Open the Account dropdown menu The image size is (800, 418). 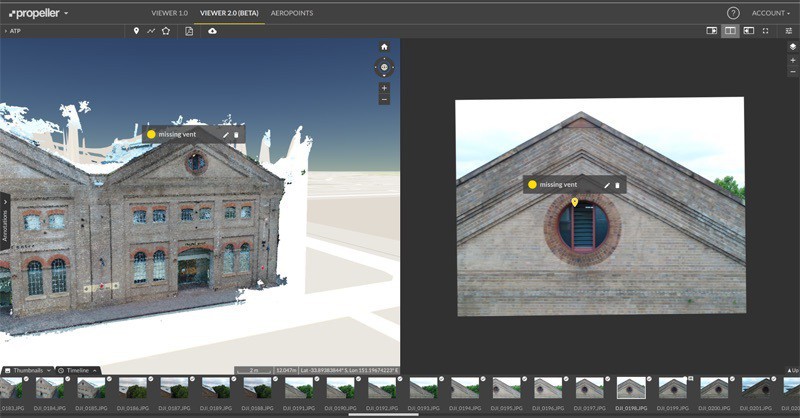tap(769, 13)
